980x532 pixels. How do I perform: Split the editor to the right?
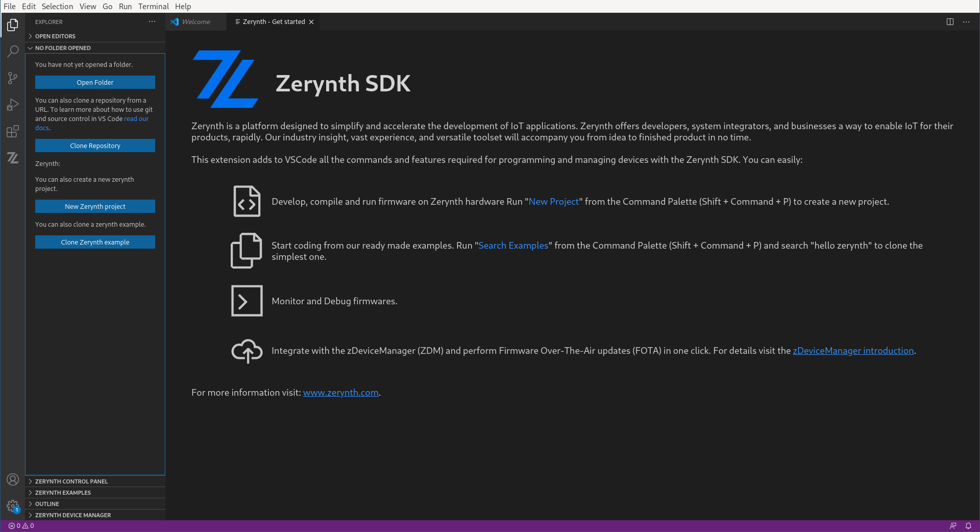tap(950, 21)
